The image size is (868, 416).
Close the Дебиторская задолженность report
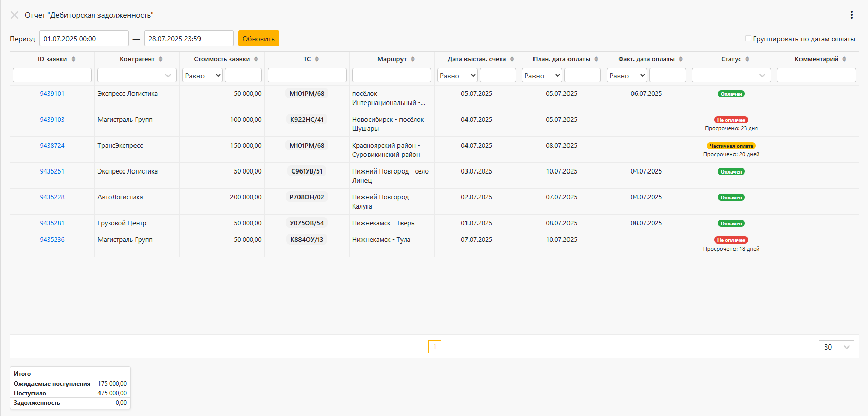(x=14, y=15)
